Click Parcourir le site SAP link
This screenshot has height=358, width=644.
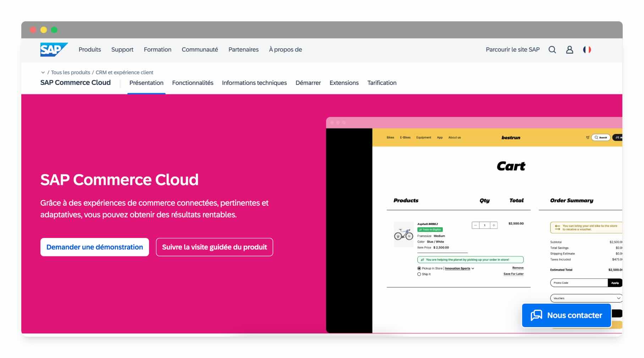512,50
